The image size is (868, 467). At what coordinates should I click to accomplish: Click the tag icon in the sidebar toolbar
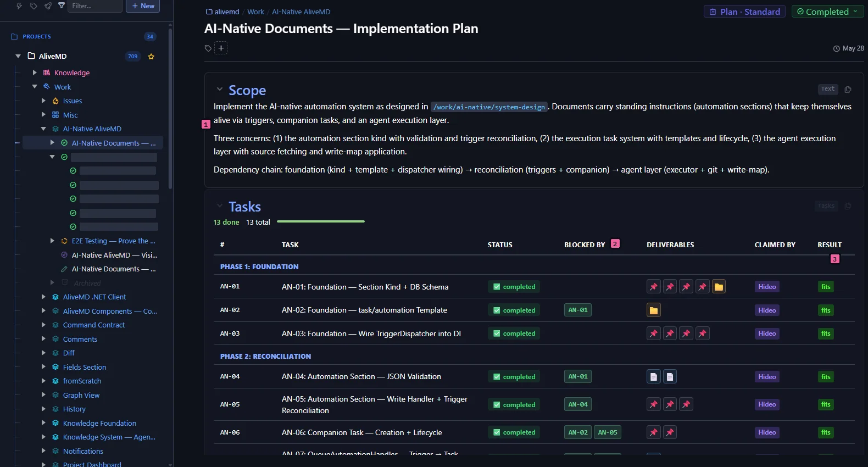click(x=34, y=6)
